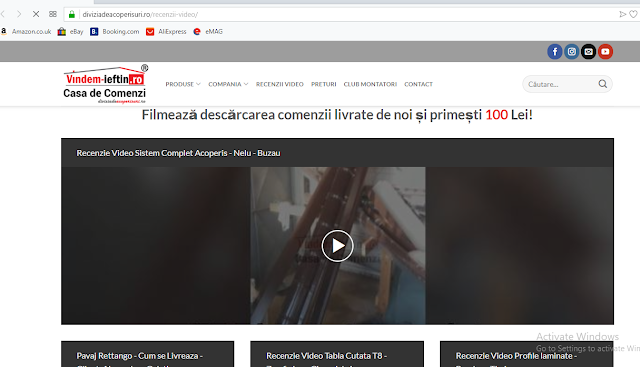Open the eBay bookmark
This screenshot has width=640, height=367.
coord(71,31)
